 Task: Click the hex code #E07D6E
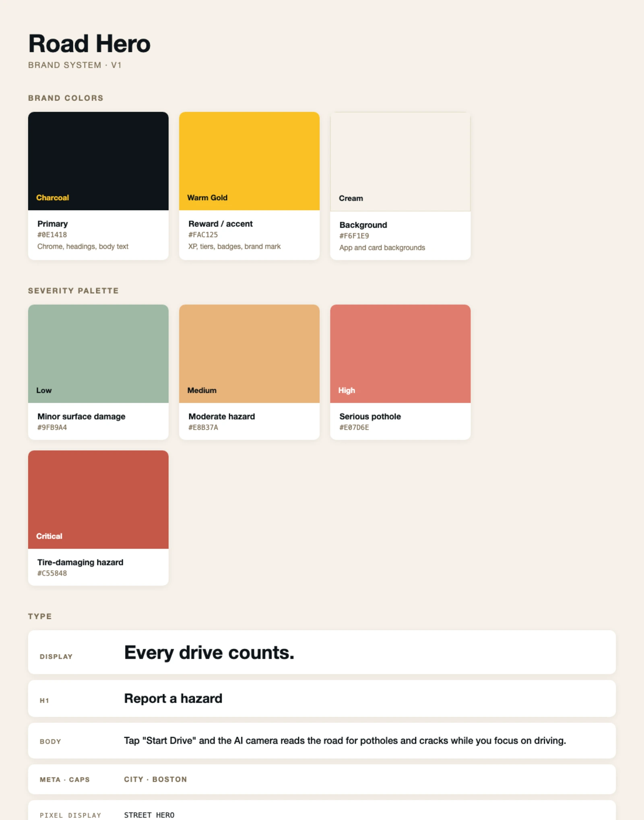[x=354, y=427]
